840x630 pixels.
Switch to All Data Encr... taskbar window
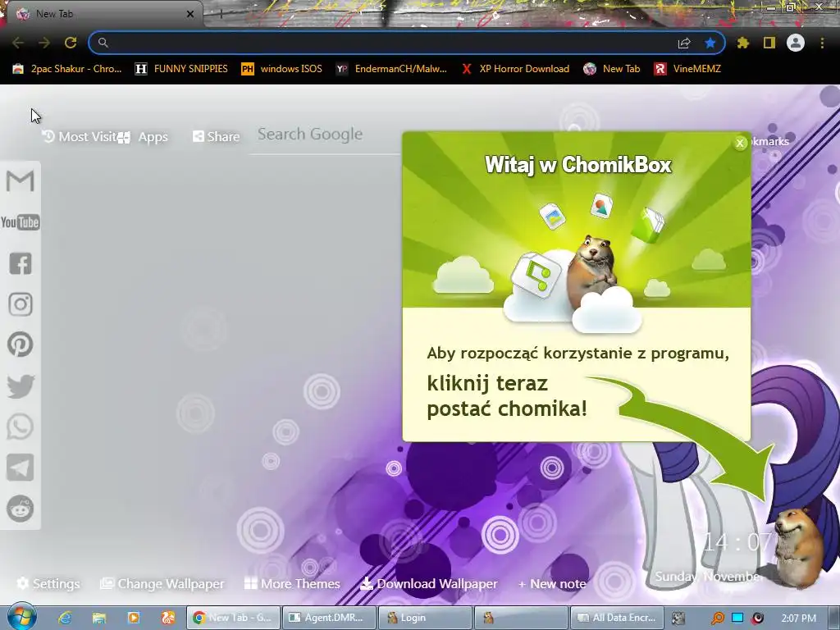[617, 618]
